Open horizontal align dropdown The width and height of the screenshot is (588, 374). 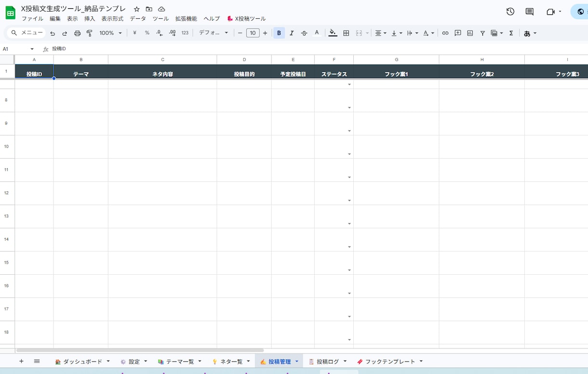coord(381,33)
